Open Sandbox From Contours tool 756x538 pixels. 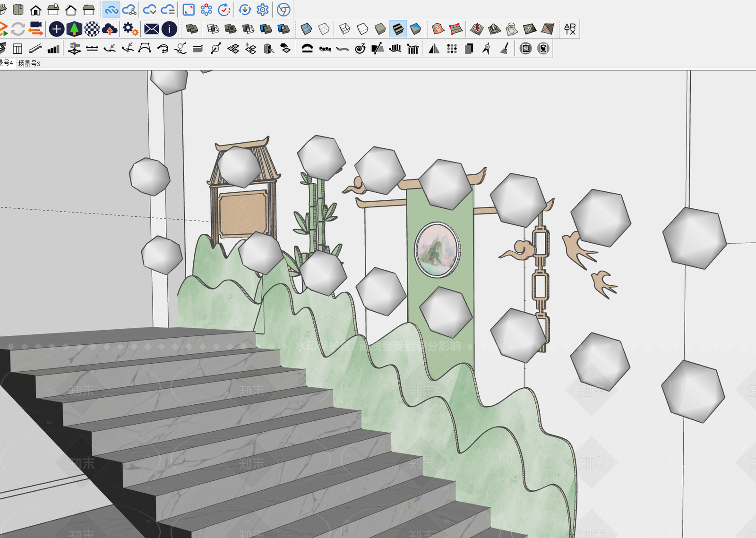tap(438, 29)
